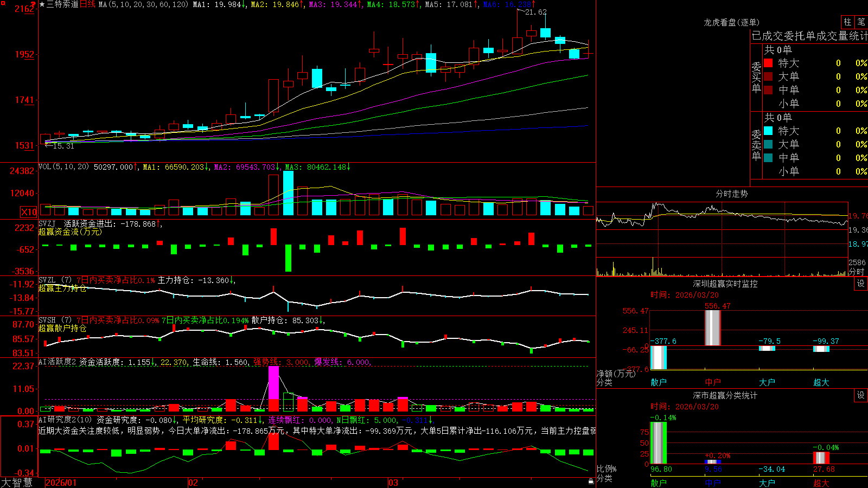The image size is (868, 488).
Task: Click the SVZJ indicator label
Action: tap(47, 223)
